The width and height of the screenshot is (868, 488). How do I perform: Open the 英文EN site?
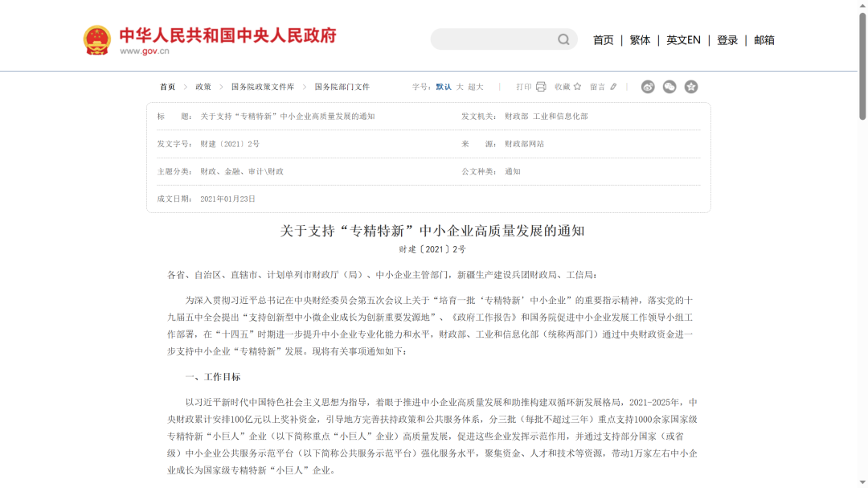683,40
